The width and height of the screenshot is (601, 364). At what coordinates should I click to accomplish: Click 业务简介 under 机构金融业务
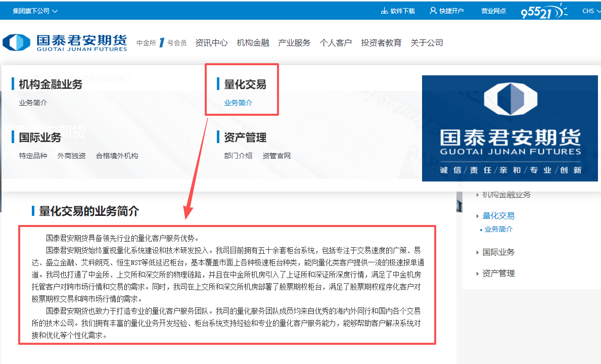pos(33,103)
